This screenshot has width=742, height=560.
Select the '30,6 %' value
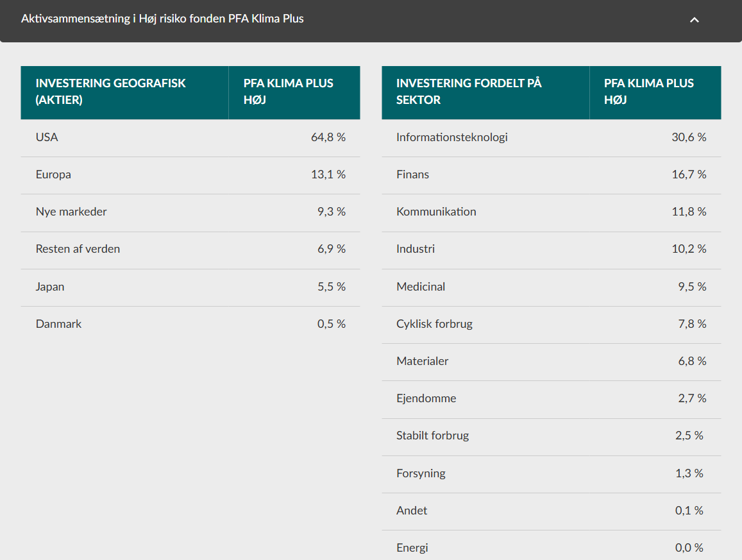pos(689,137)
